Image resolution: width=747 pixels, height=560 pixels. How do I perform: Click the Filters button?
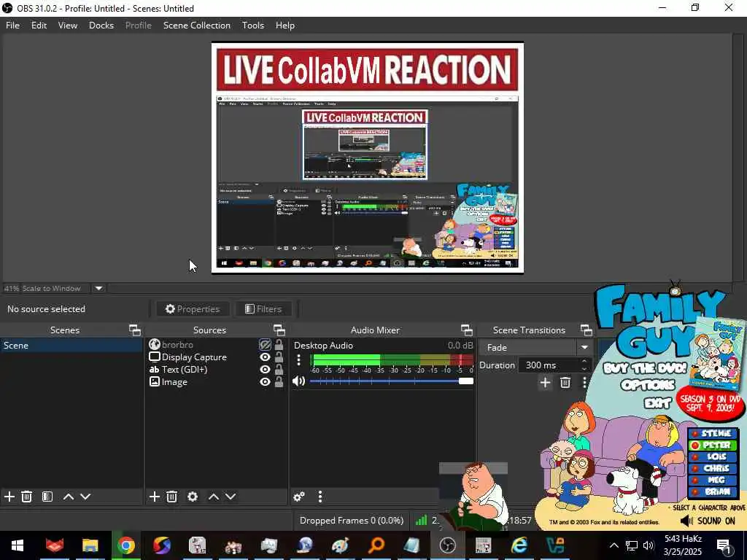coord(263,309)
